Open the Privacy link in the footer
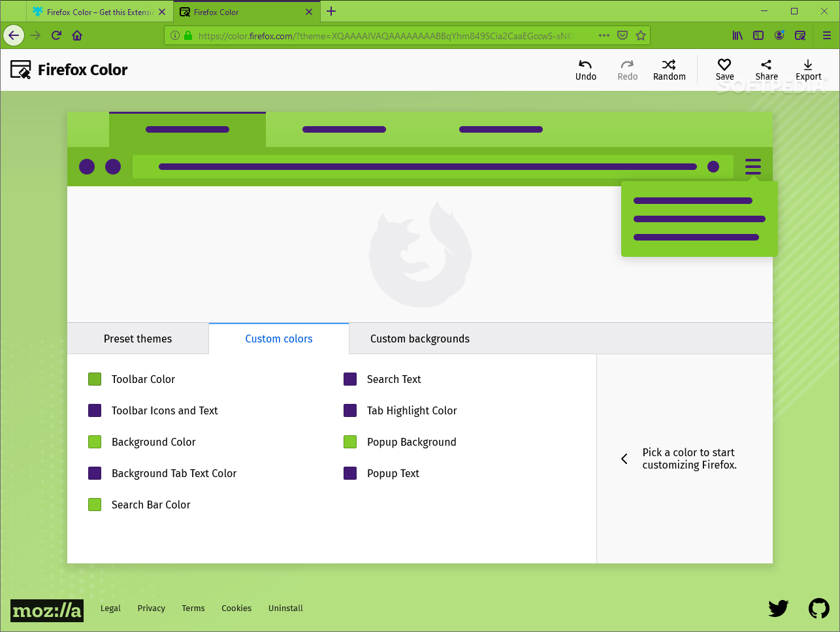840x632 pixels. (x=151, y=608)
